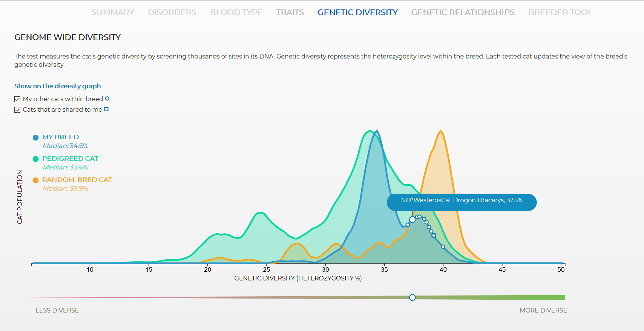
Task: Select the Pedigreed Cat legend label
Action: (x=70, y=159)
